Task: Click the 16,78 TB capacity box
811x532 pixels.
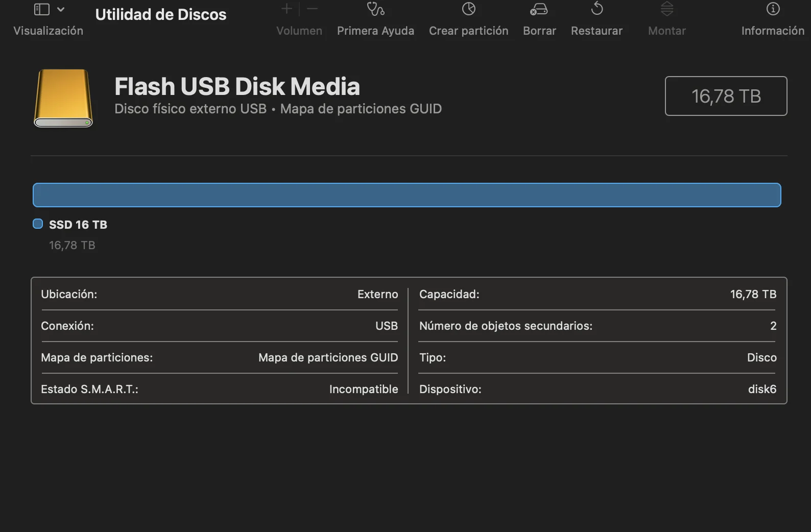Action: point(726,96)
